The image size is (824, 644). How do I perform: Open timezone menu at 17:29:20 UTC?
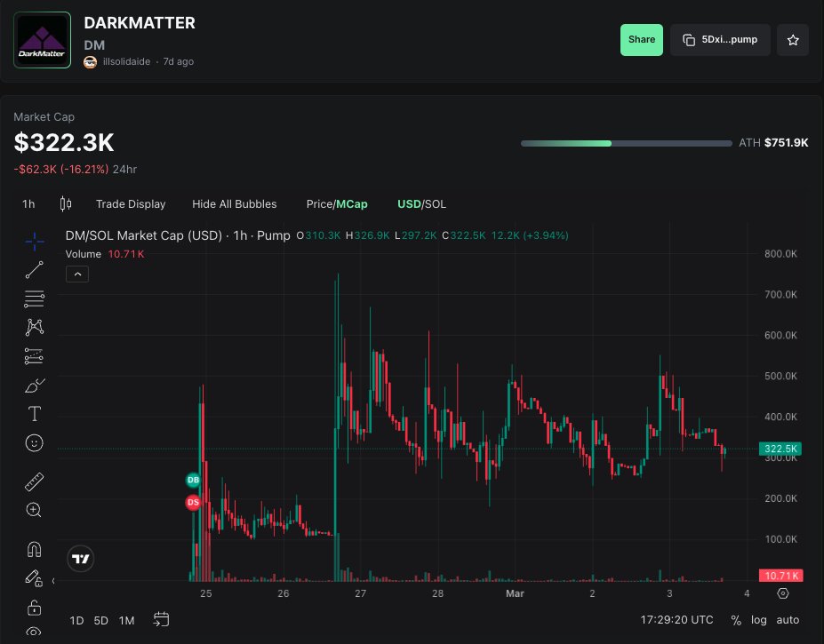point(676,620)
